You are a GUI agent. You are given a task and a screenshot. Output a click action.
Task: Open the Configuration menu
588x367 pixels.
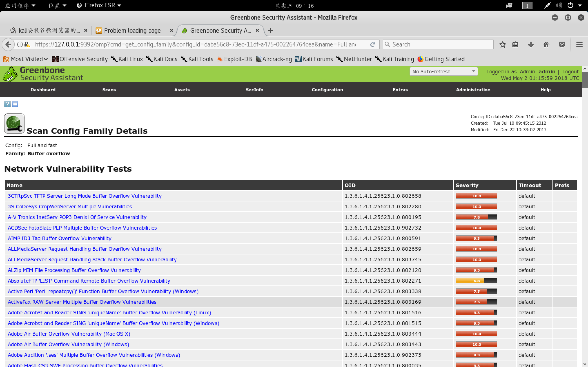(x=327, y=90)
